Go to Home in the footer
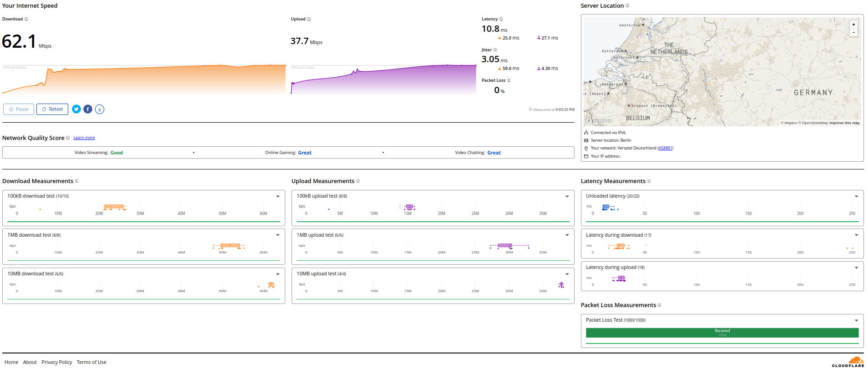This screenshot has height=378, width=868. [x=11, y=362]
